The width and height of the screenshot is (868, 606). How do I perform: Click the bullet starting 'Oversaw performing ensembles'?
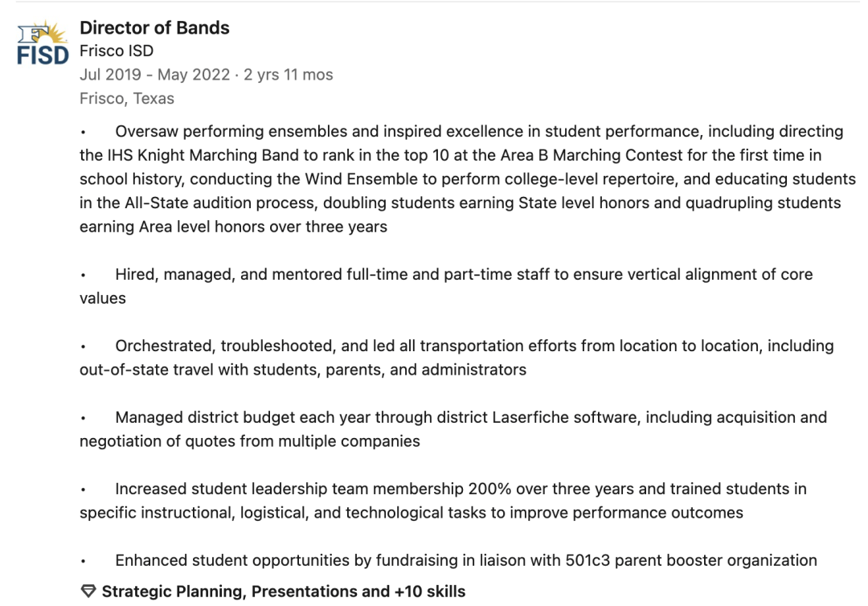468,178
